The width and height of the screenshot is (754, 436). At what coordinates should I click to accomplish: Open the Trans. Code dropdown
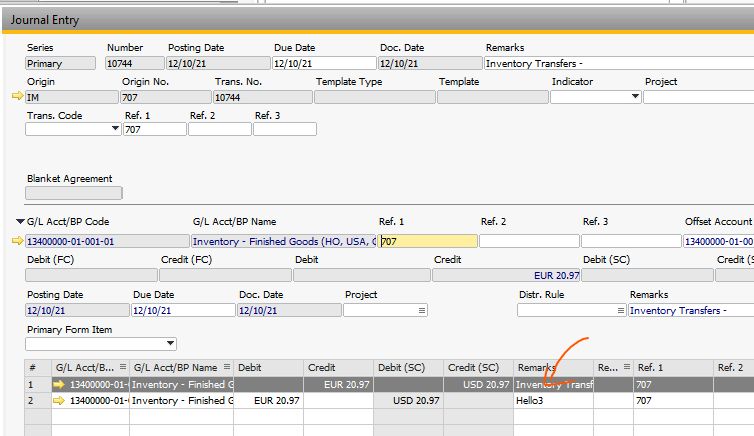point(115,129)
